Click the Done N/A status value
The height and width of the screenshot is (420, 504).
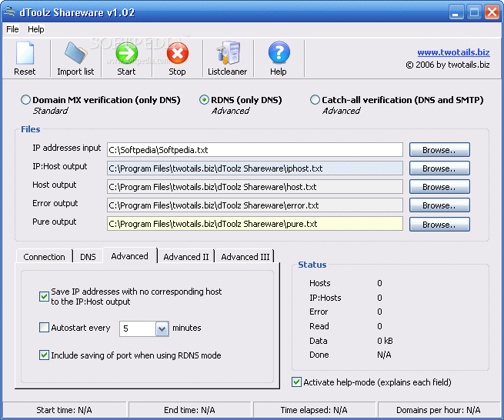tap(384, 355)
